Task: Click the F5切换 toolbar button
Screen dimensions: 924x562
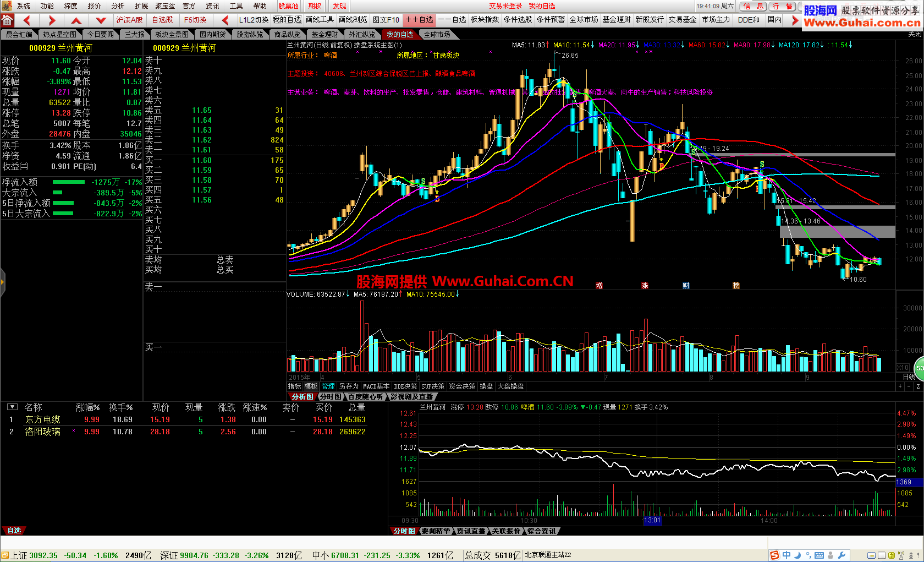Action: [x=195, y=20]
